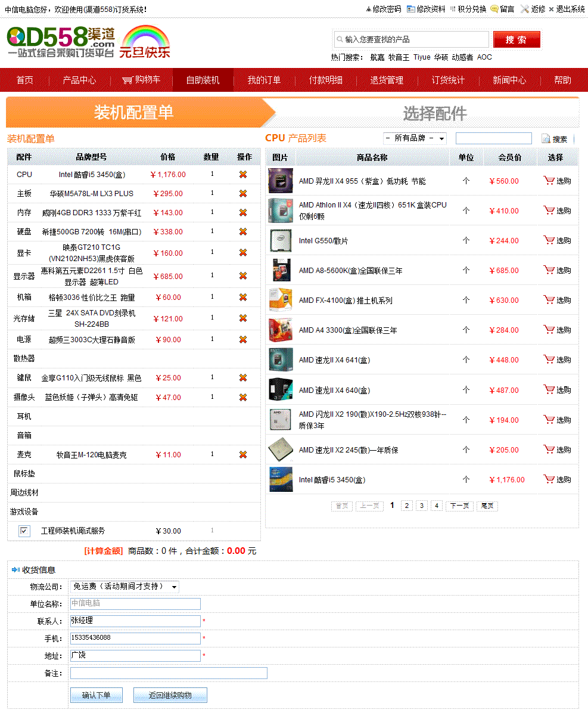The image size is (588, 719).
Task: Click the 联系人 input field
Action: pyautogui.click(x=135, y=621)
